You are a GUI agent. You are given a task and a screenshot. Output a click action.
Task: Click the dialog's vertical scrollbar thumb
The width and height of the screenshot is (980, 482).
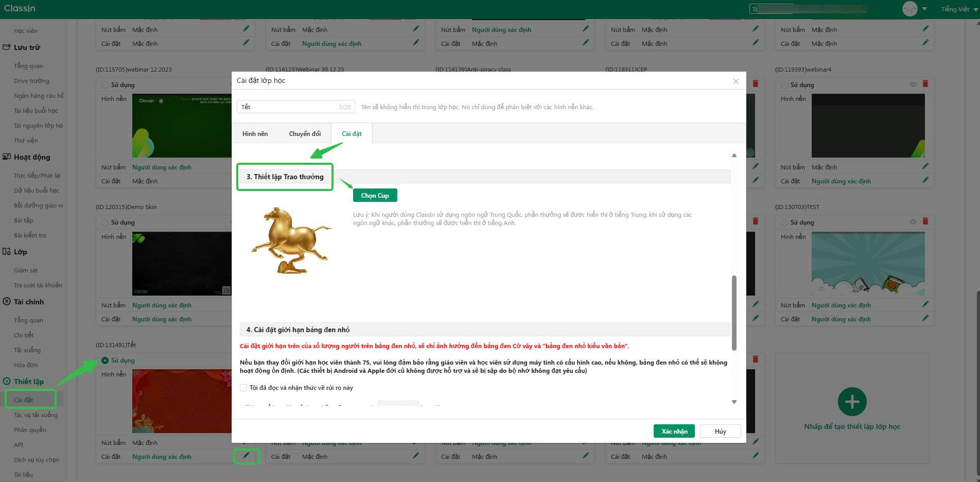point(734,313)
